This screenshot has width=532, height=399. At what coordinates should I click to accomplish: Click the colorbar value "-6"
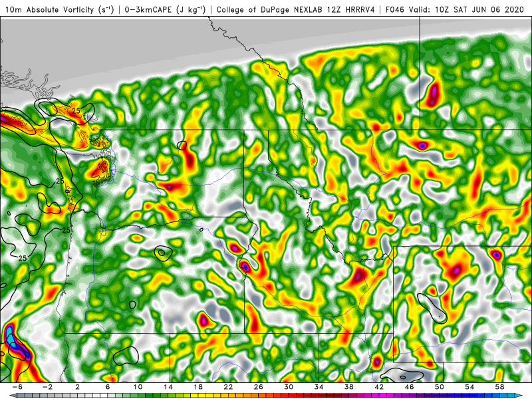17,387
